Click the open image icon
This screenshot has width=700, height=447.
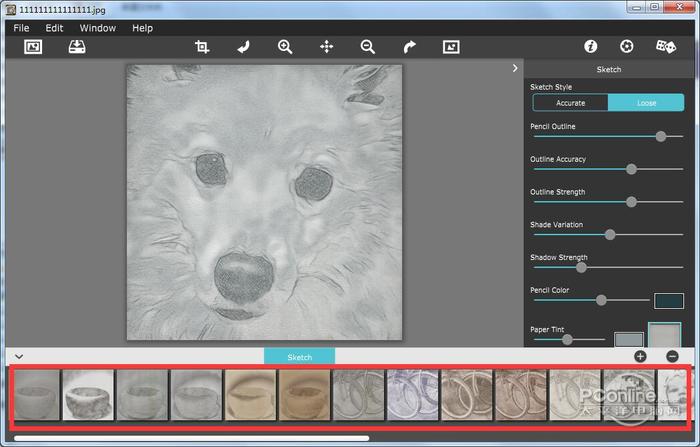point(33,47)
